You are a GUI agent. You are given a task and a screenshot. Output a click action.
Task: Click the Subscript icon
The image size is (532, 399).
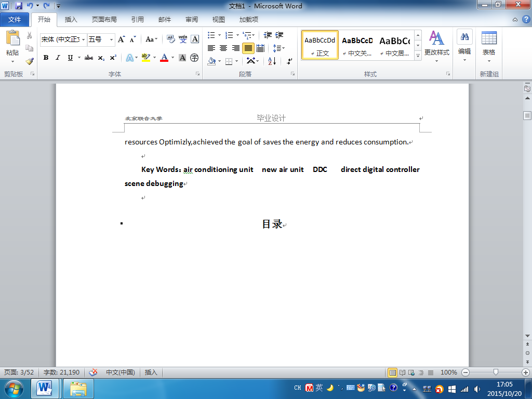tap(101, 58)
